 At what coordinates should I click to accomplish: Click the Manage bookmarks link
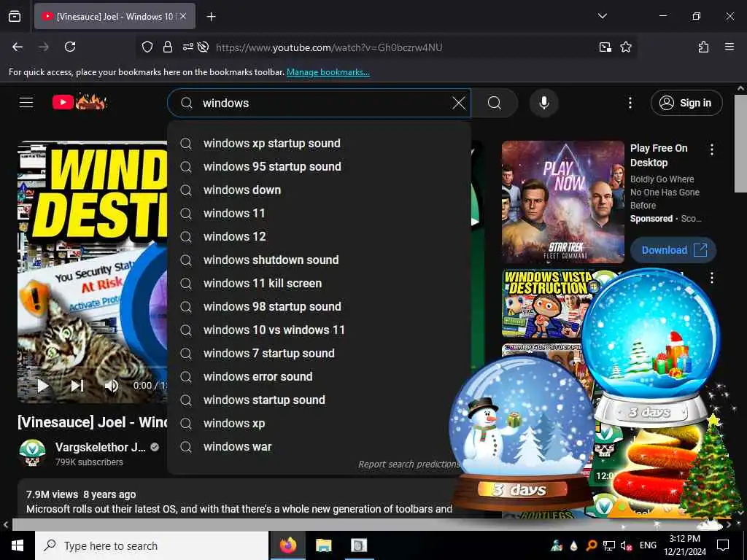coord(328,72)
